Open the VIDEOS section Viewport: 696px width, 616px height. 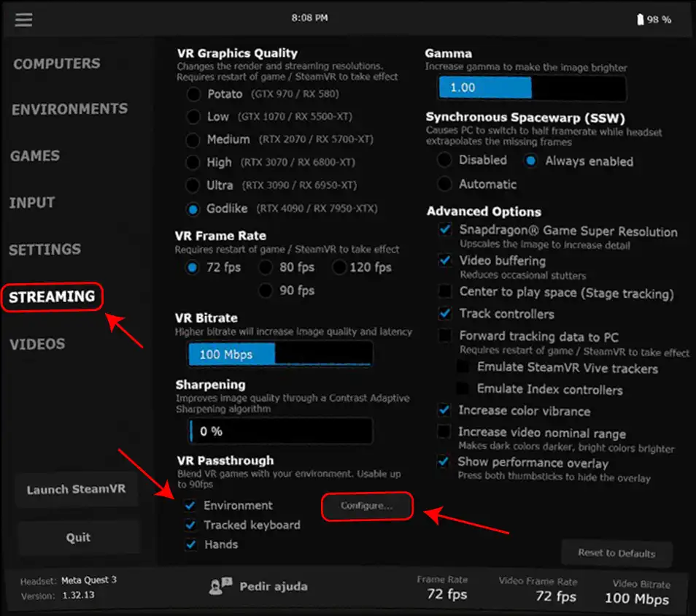click(37, 344)
